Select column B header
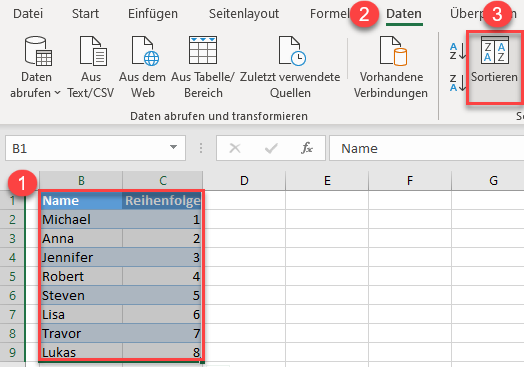 [x=81, y=180]
